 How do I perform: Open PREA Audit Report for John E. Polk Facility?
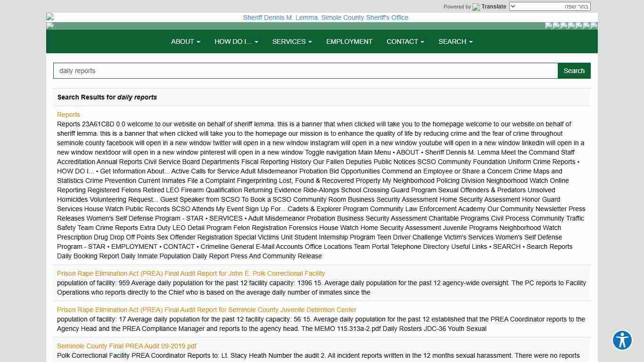pos(191,273)
